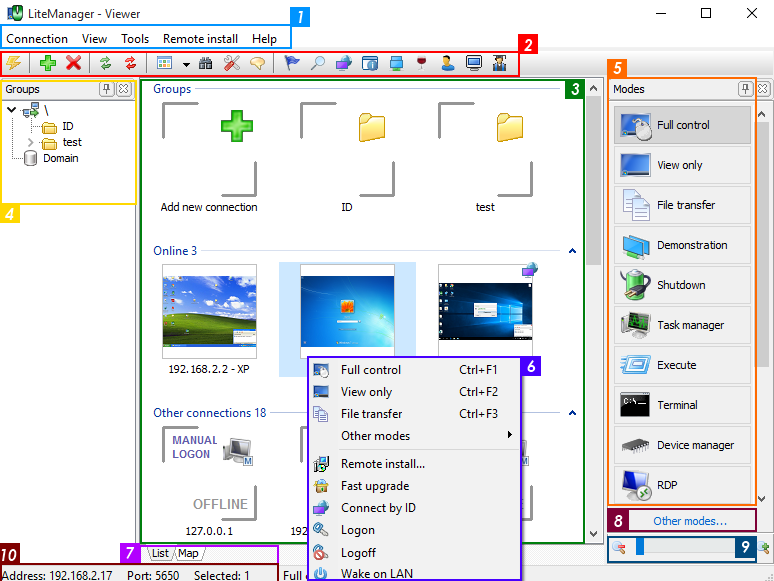Select Fast upgrade in context menu
The height and width of the screenshot is (581, 774).
pos(415,486)
